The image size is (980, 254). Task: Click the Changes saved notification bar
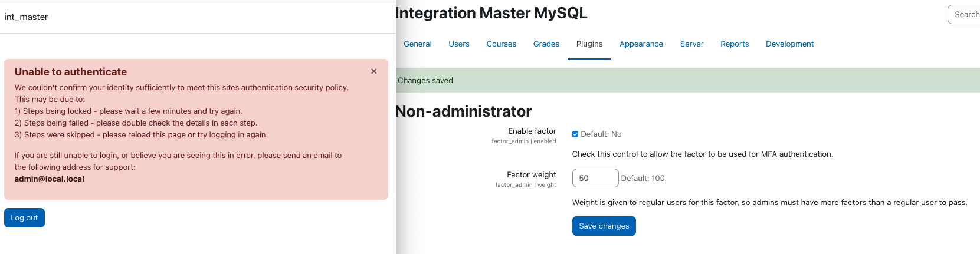pyautogui.click(x=687, y=80)
